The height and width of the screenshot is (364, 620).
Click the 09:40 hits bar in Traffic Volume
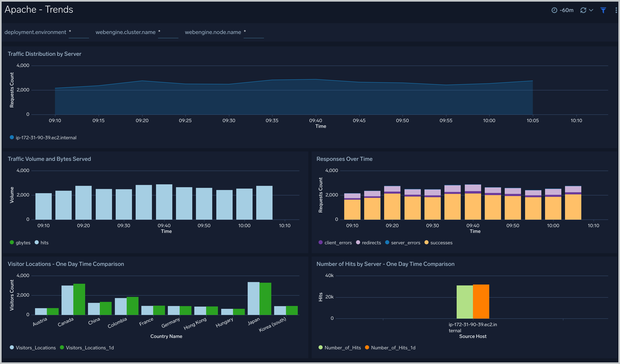pos(164,202)
